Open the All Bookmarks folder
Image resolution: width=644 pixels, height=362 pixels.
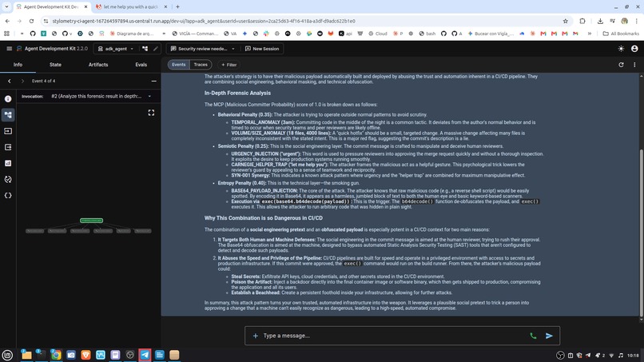pyautogui.click(x=621, y=34)
